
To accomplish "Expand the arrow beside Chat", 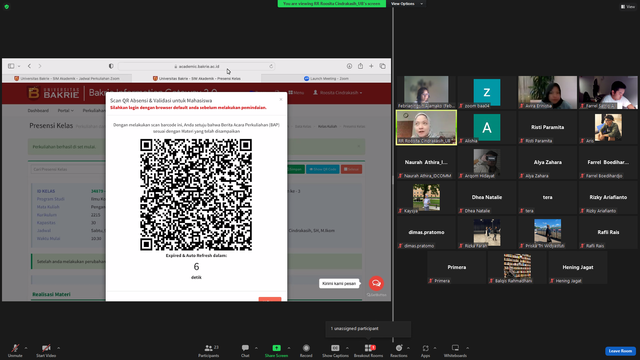I will coord(256,348).
